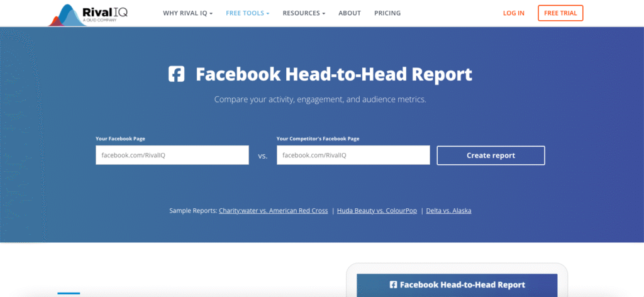
Task: Expand the RESOURCES dropdown menu
Action: 304,13
